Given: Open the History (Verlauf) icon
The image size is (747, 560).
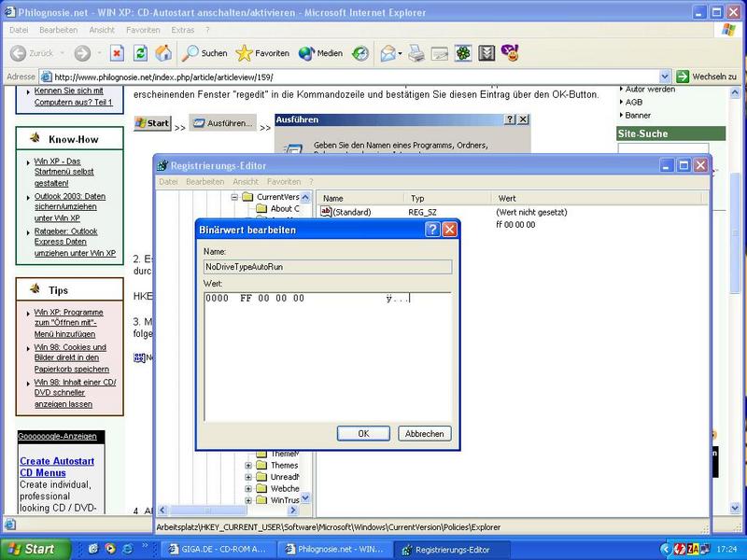Looking at the screenshot, I should [359, 53].
